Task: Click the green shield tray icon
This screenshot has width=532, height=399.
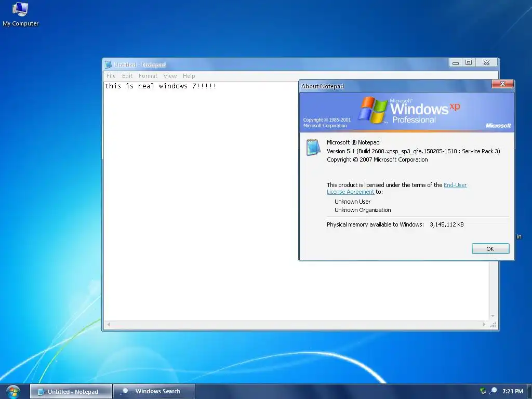Action: point(483,391)
